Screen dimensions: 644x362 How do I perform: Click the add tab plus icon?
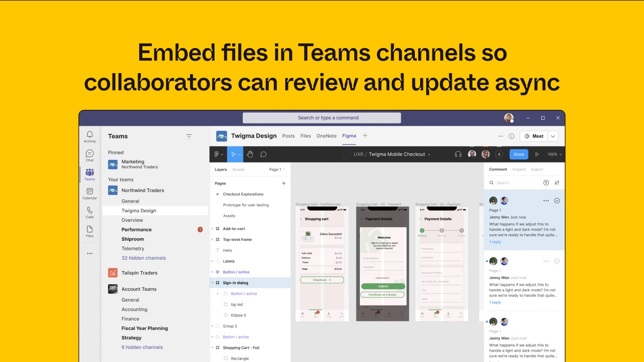365,136
